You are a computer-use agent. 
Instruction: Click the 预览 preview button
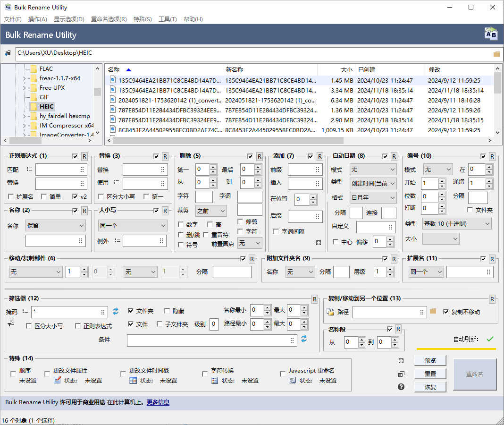430,360
